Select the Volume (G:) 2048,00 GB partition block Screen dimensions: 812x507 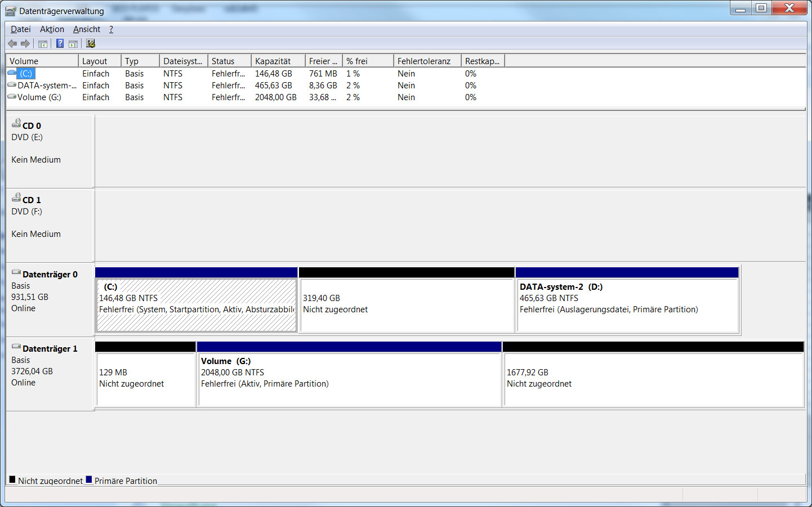[350, 374]
